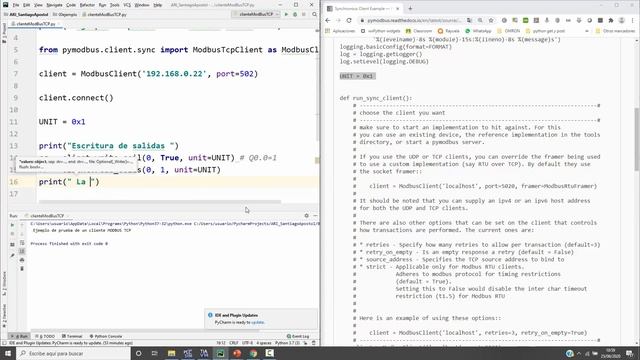This screenshot has width=640, height=360.
Task: Bookmark this page with the star icon
Action: tap(491, 20)
